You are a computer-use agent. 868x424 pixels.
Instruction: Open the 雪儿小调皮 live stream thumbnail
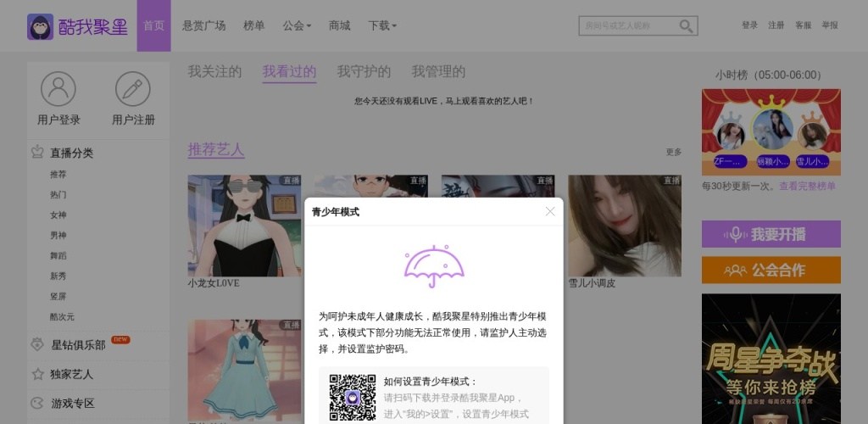pos(624,226)
